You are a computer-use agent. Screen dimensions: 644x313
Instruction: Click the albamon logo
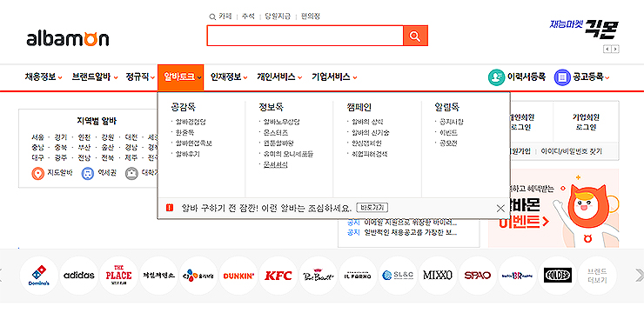click(68, 39)
